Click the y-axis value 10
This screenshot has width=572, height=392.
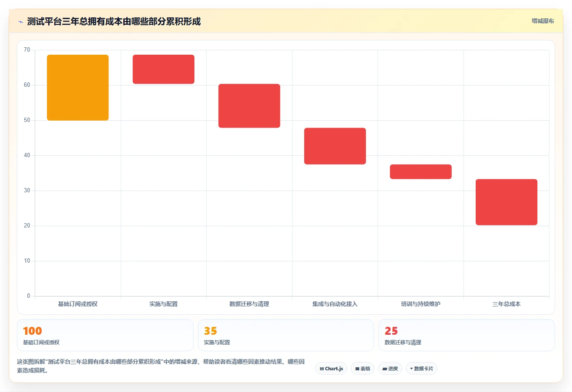pos(27,261)
